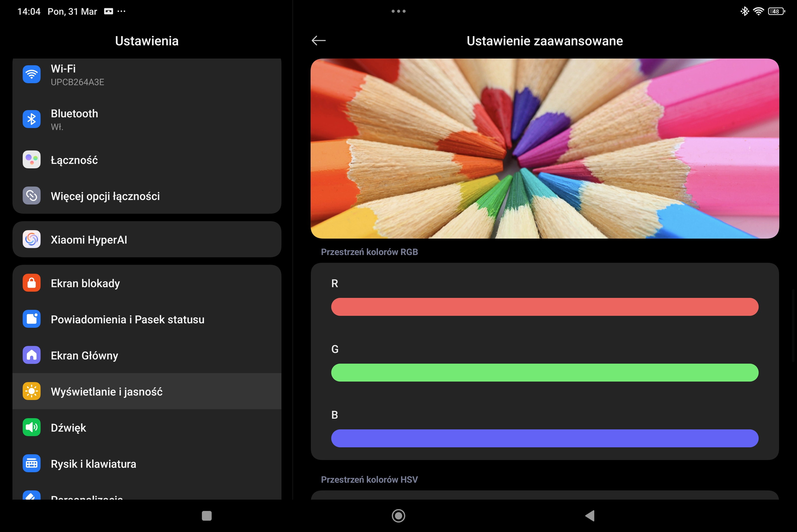Tap the back arrow icon
This screenshot has height=532, width=797.
[318, 41]
